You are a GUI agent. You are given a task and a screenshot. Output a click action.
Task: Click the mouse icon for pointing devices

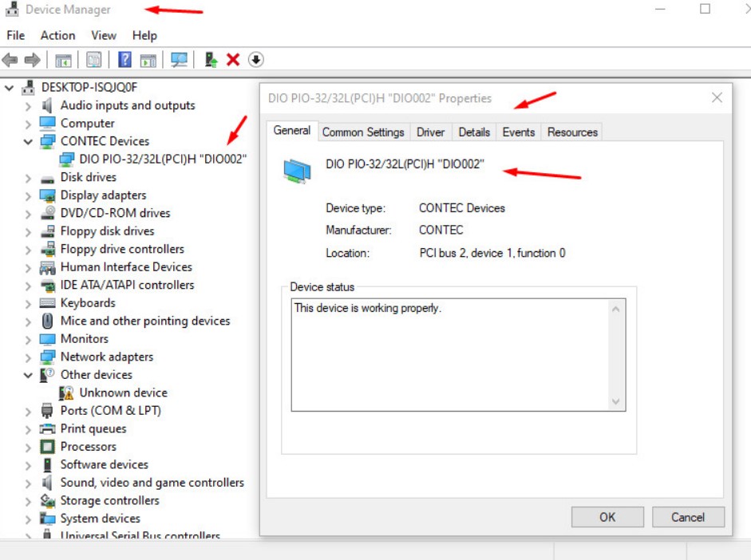[47, 321]
